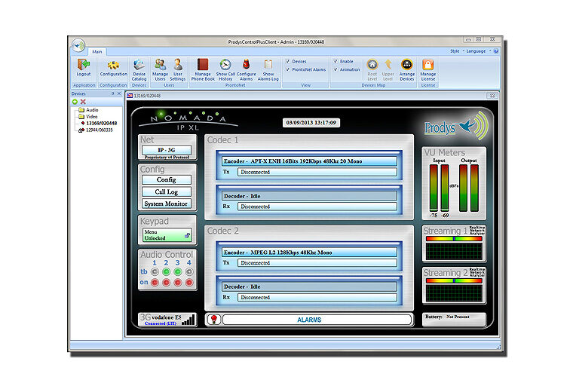Viewport: 573px width, 392px height.
Task: Open the Style menu
Action: pos(455,51)
